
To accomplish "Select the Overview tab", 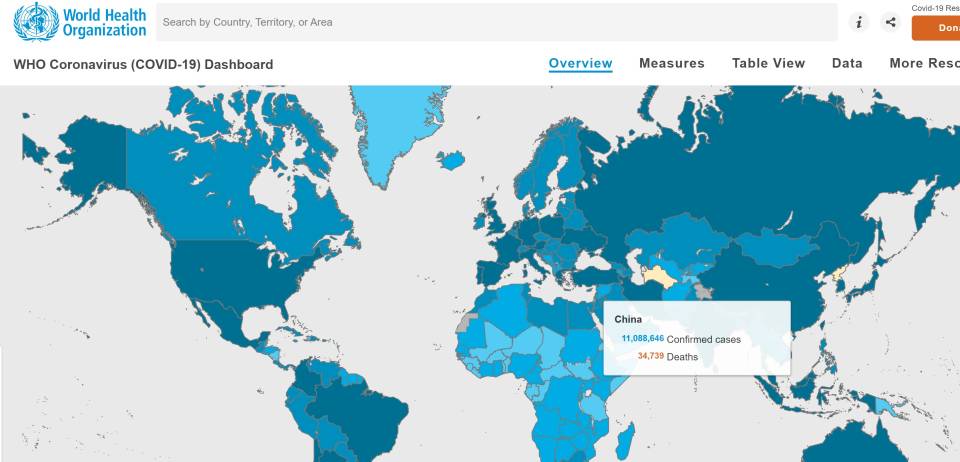I will 580,64.
